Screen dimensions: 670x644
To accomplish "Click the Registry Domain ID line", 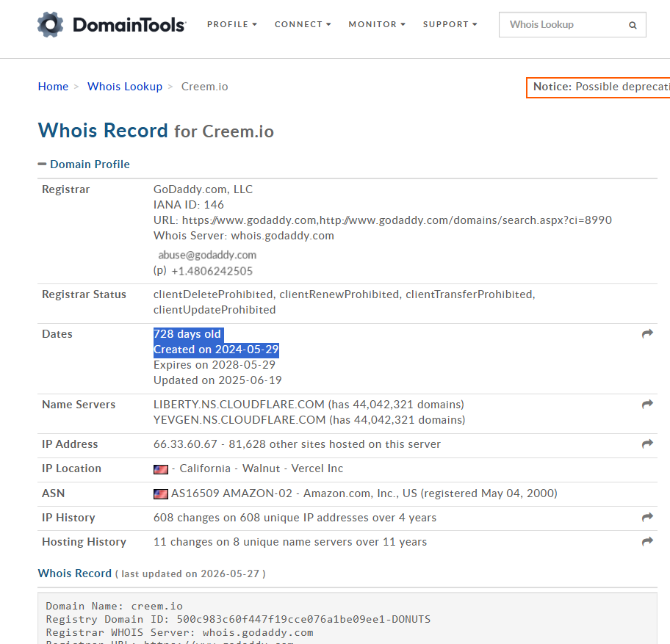I will 238,619.
